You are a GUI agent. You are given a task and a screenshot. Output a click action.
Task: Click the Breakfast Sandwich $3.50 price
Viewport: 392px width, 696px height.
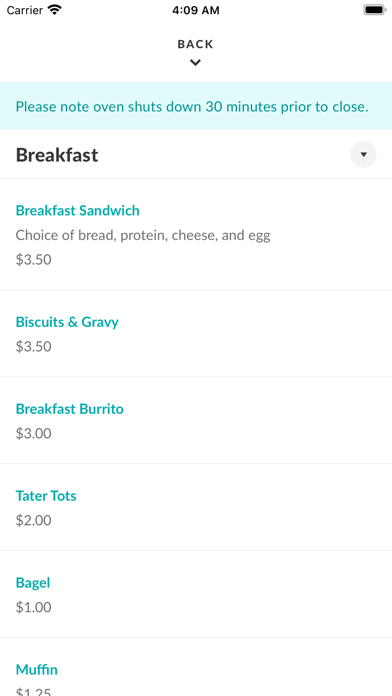pos(34,260)
